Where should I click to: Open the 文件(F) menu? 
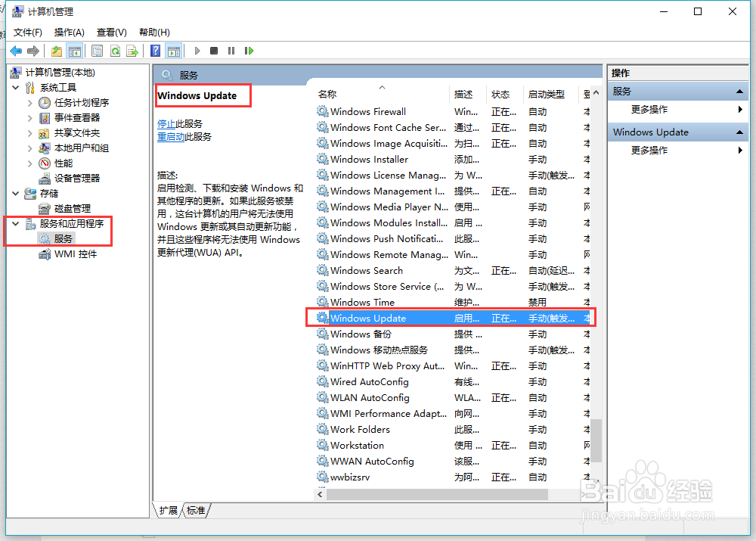point(27,33)
